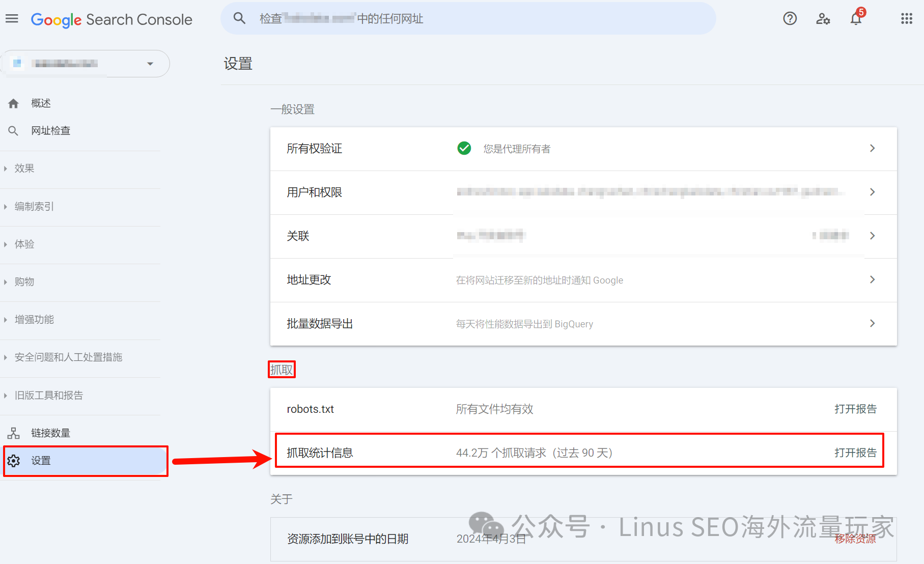Click the search magnifier icon in top bar
924x564 pixels.
pos(239,19)
